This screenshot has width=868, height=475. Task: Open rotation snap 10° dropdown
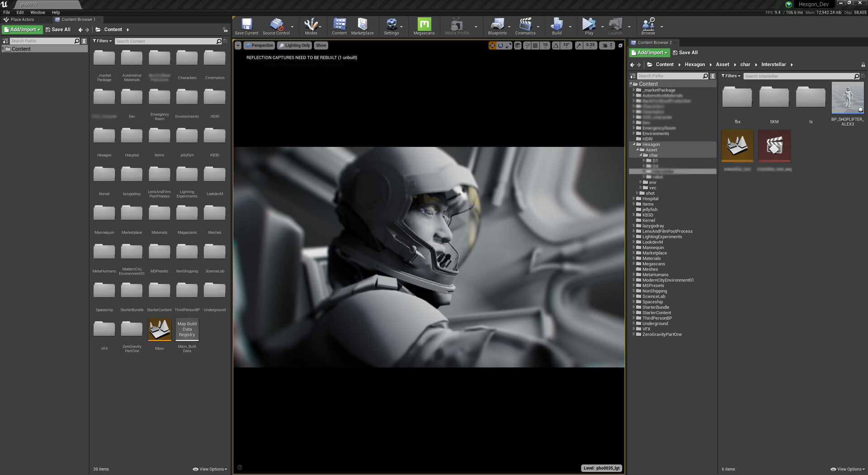[x=566, y=45]
